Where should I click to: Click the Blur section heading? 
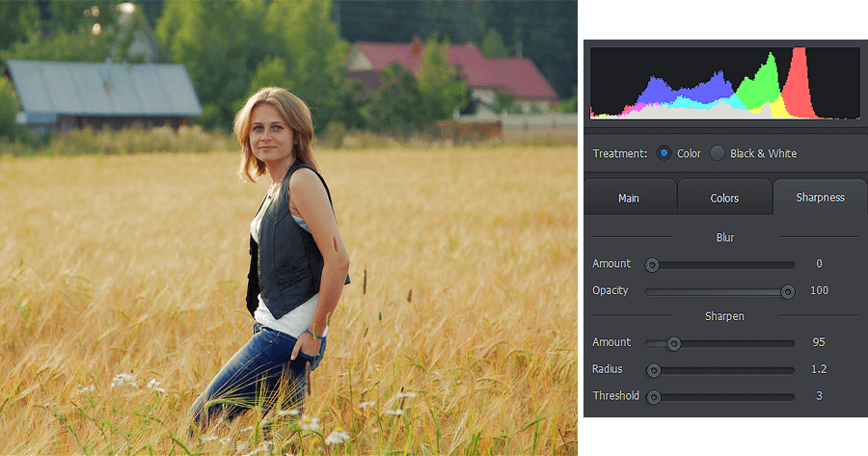pos(725,237)
